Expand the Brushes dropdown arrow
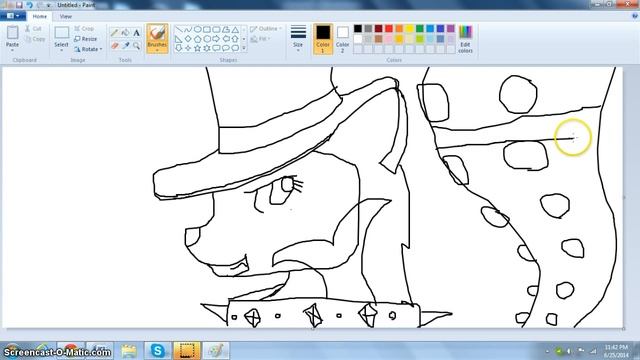The width and height of the screenshot is (640, 360). (x=157, y=50)
